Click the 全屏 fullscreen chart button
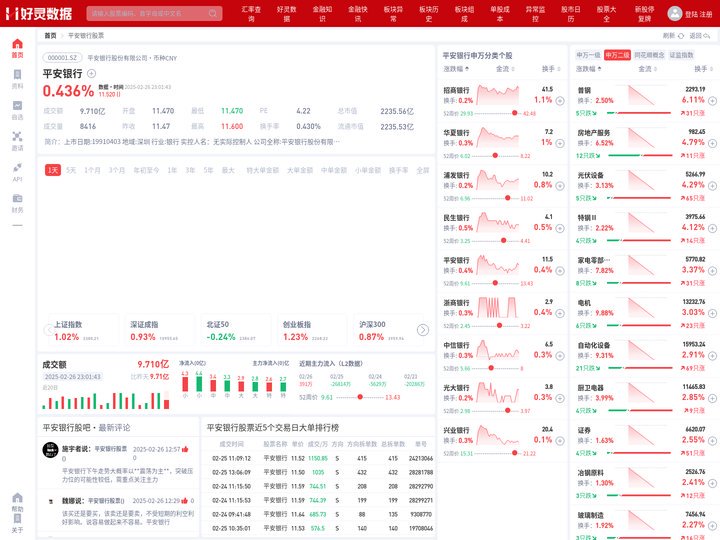 tap(422, 170)
